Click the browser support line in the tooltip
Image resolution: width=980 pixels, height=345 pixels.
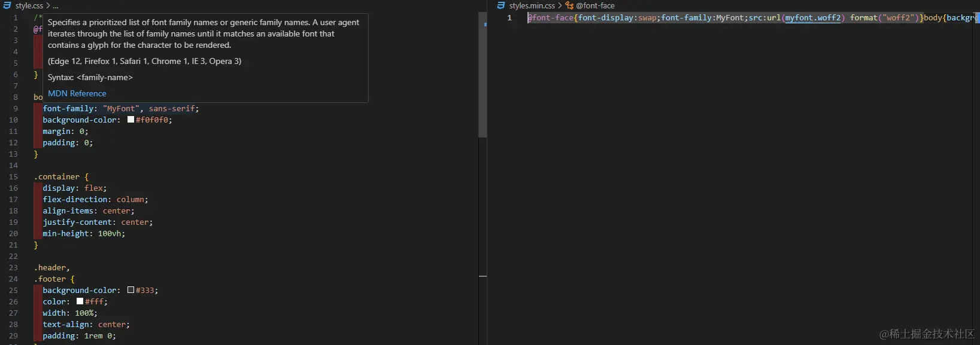(145, 61)
